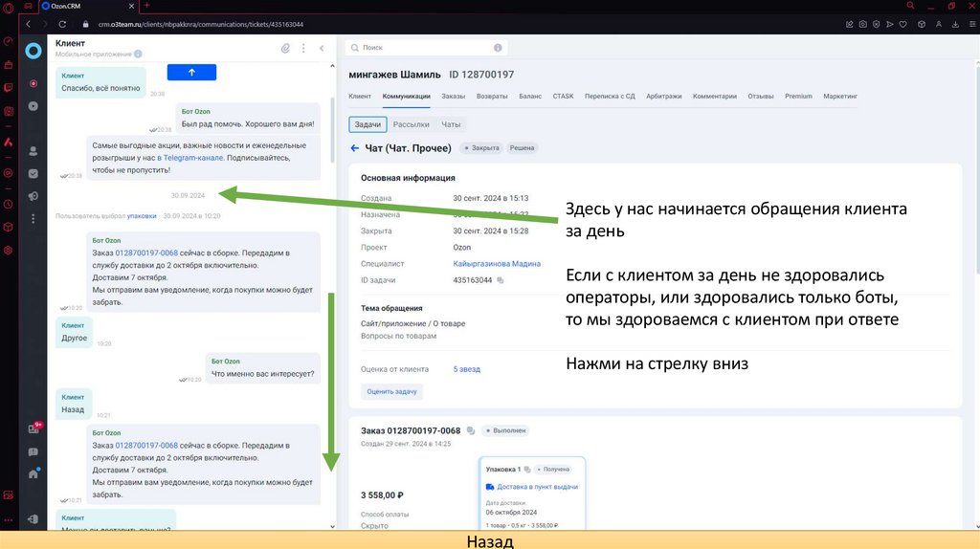The image size is (980, 549).
Task: Open Доставка в пункт выдачи link
Action: click(537, 487)
